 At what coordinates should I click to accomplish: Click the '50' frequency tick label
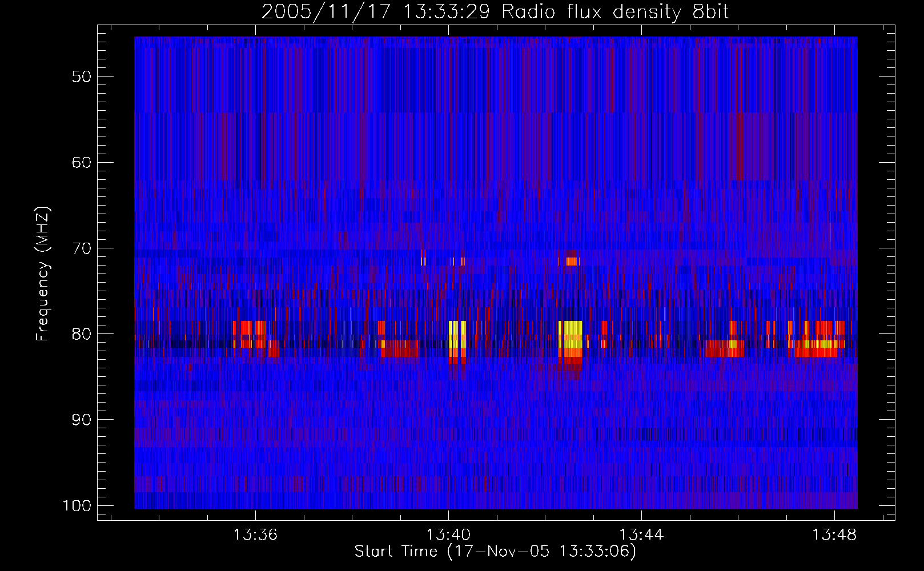coord(82,77)
